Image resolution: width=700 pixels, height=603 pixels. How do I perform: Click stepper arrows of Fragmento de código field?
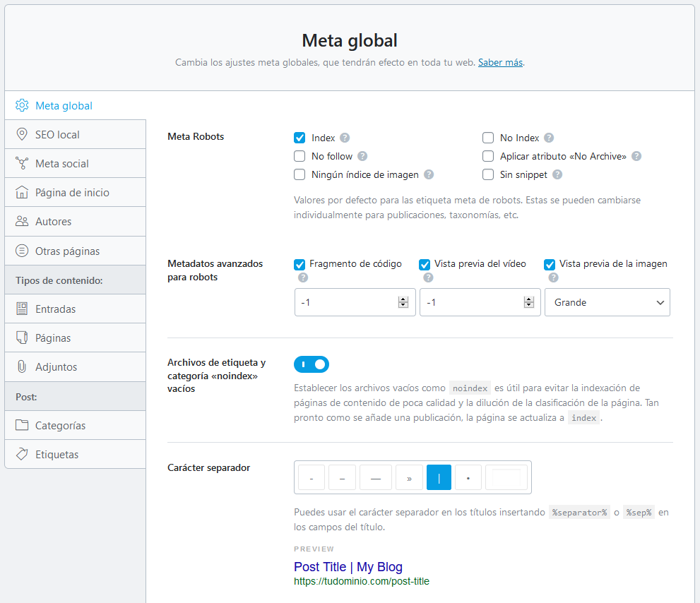pos(403,302)
